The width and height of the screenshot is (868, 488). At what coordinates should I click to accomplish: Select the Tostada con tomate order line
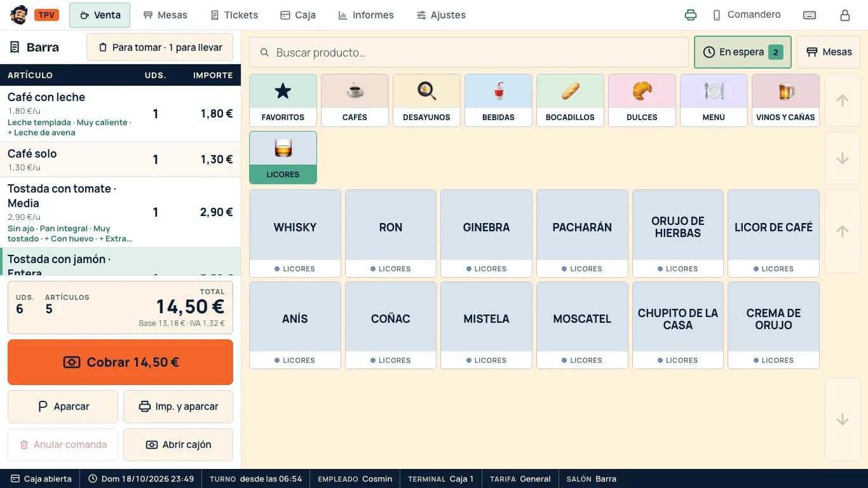[x=120, y=212]
